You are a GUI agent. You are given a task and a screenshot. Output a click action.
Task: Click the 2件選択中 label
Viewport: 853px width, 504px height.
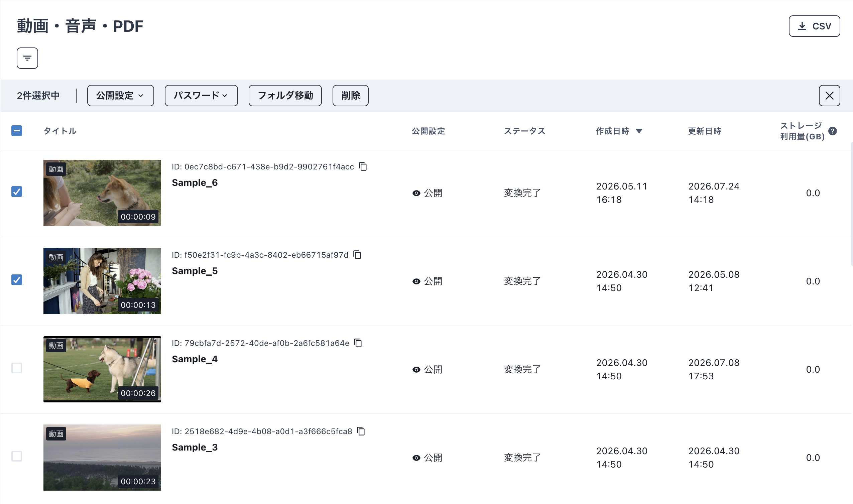[x=38, y=96]
